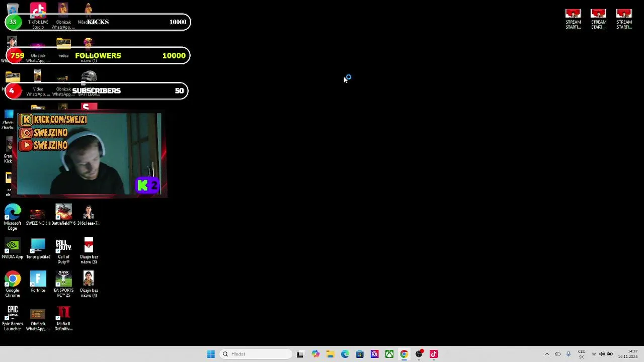This screenshot has width=644, height=362.
Task: Open Microsoft Edge desktop shortcut
Action: [x=13, y=217]
